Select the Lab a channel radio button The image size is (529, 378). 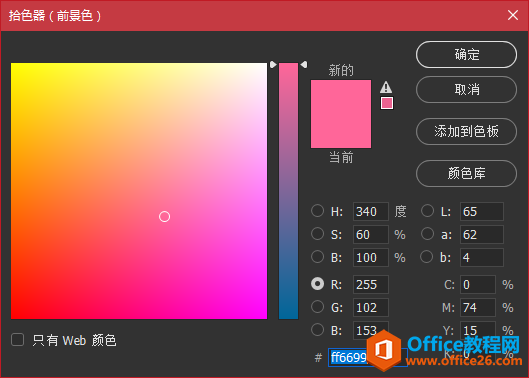tap(427, 234)
